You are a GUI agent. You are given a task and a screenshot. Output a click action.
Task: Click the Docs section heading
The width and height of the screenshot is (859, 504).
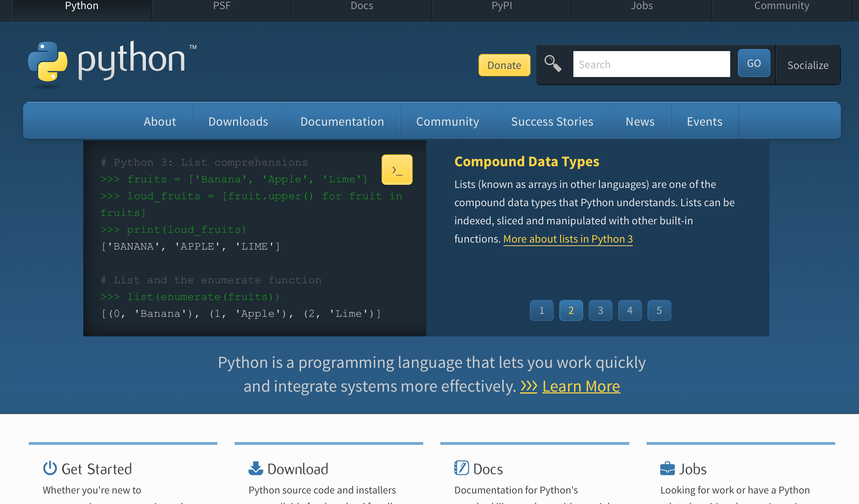pos(488,469)
